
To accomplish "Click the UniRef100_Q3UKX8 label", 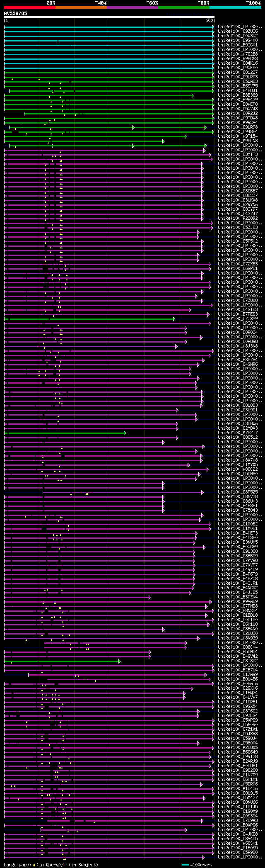I will pos(238,200).
